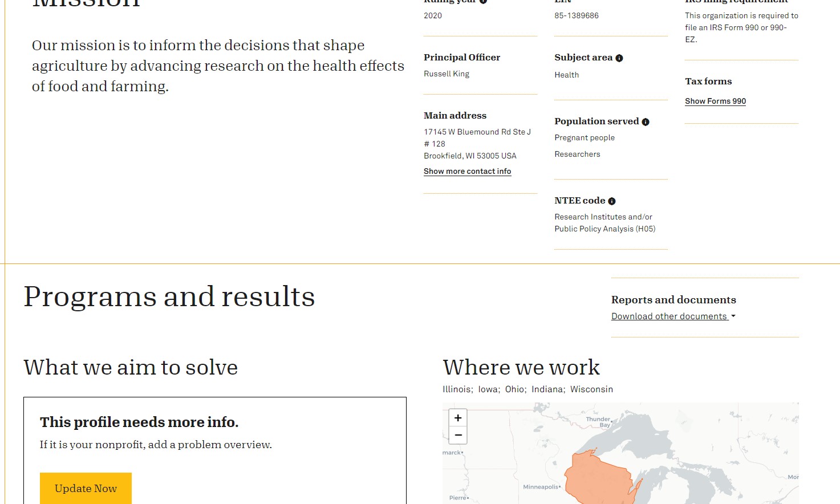Click the Programs and results heading
The image size is (840, 504).
point(169,296)
